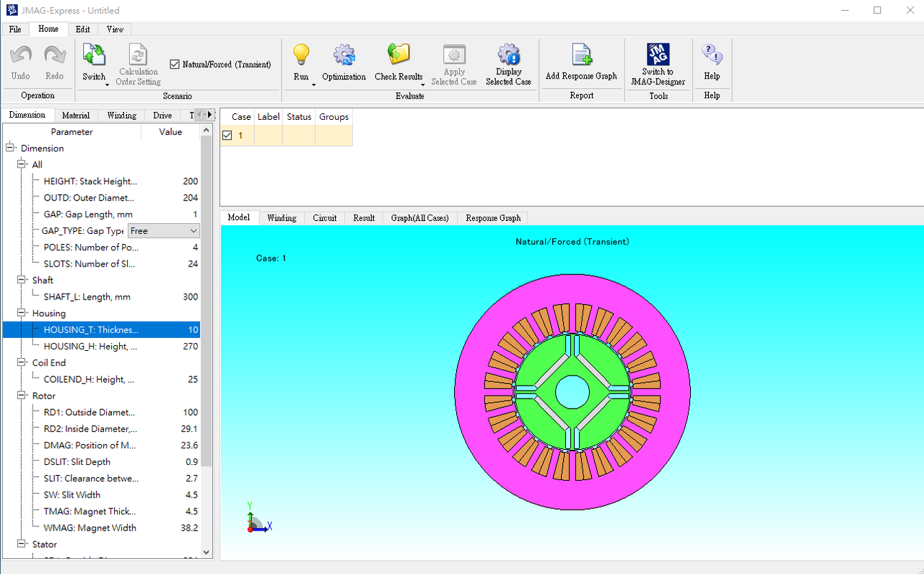
Task: Click the Status column header
Action: tap(299, 117)
